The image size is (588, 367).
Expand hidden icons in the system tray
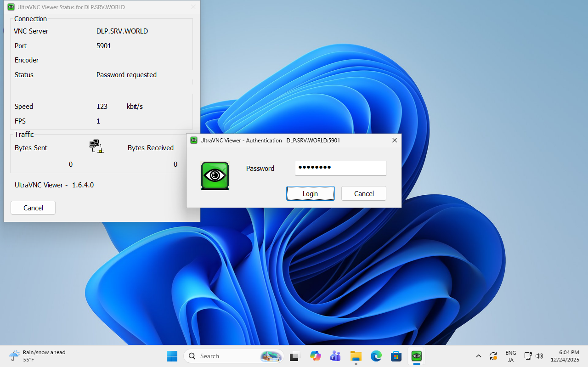[x=478, y=356]
